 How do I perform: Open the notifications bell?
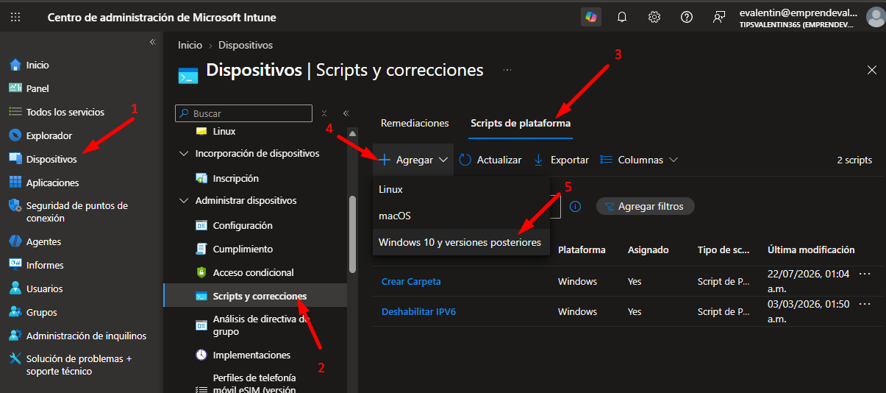coord(622,18)
